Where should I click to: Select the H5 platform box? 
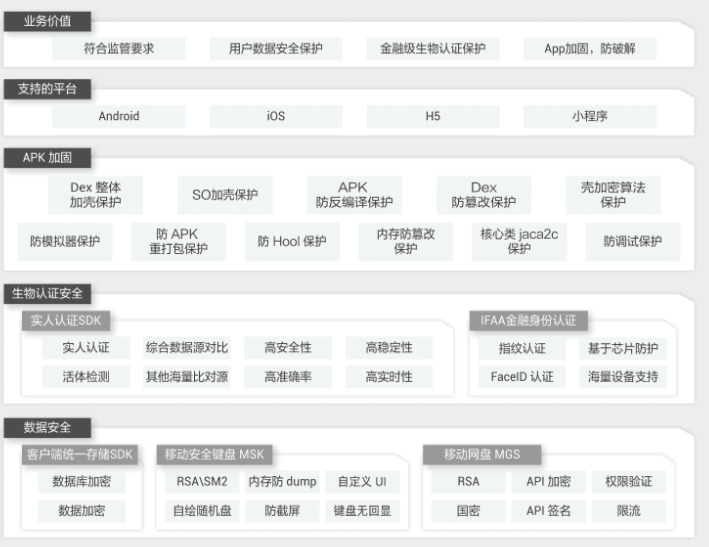433,117
